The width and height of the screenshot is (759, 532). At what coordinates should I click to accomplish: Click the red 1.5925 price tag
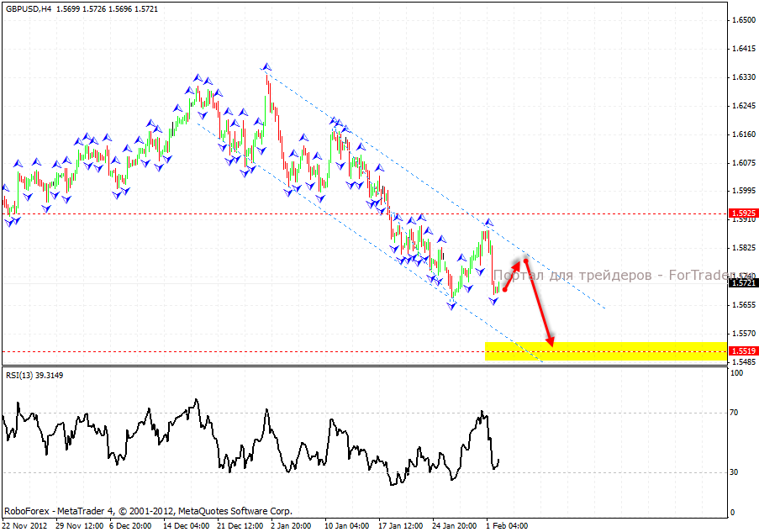point(743,213)
